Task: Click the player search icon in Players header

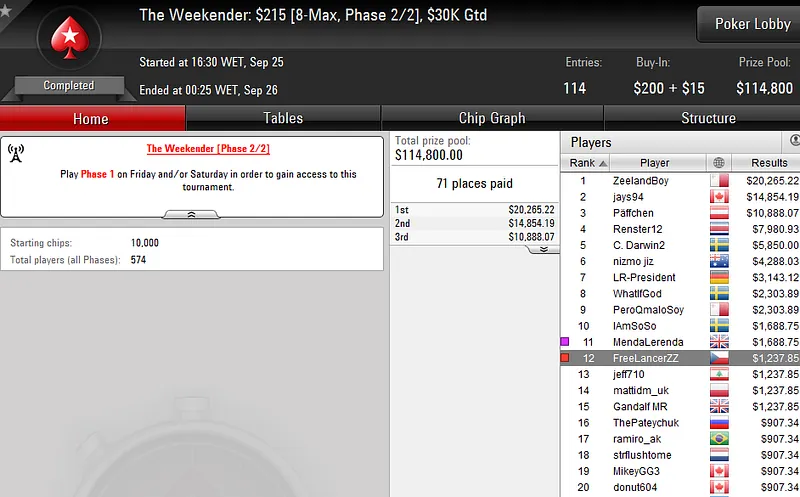Action: click(794, 140)
